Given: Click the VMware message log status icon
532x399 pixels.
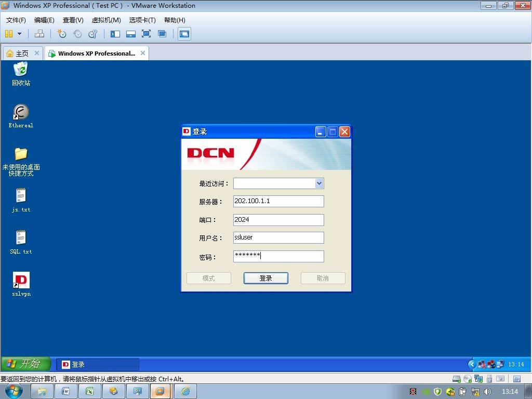Looking at the screenshot, I should click(517, 379).
